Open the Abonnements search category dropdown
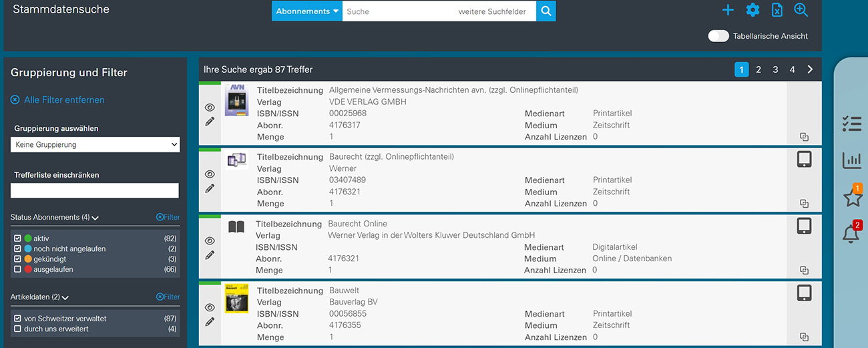 [x=307, y=11]
